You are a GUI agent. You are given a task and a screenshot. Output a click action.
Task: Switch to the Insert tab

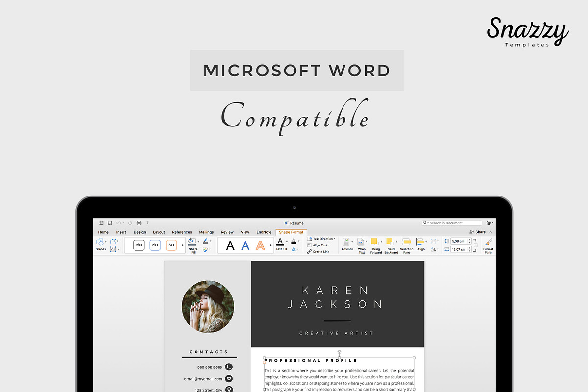pos(121,232)
